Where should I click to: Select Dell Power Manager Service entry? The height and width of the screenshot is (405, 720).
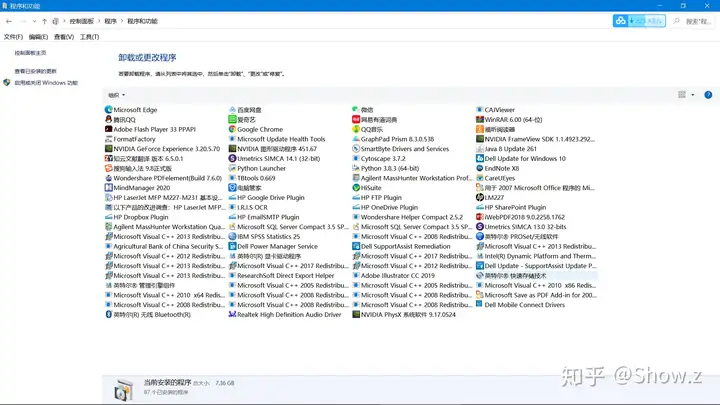pos(273,247)
